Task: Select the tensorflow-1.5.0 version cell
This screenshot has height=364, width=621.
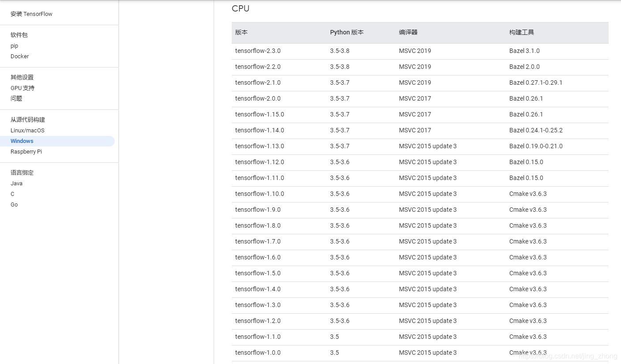Action: pos(258,273)
